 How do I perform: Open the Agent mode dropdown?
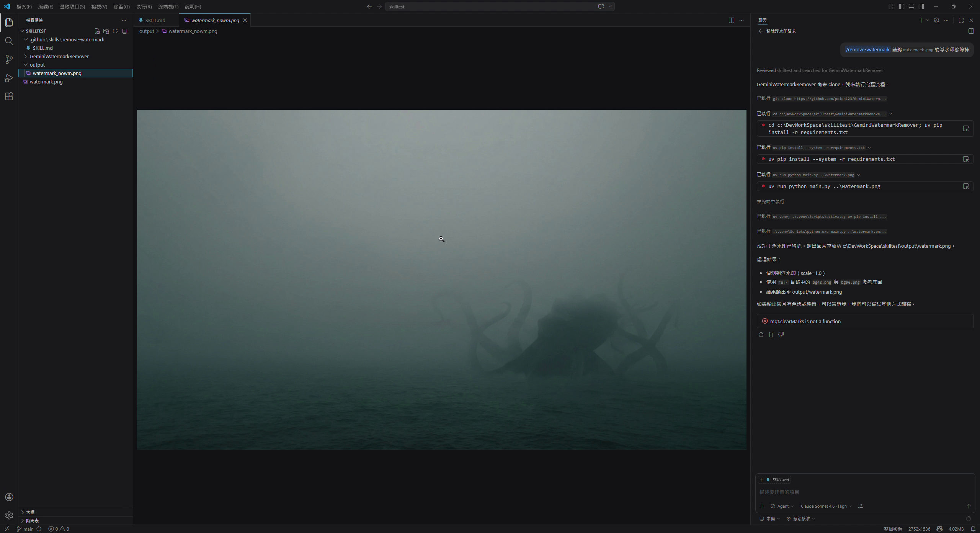[x=782, y=506]
